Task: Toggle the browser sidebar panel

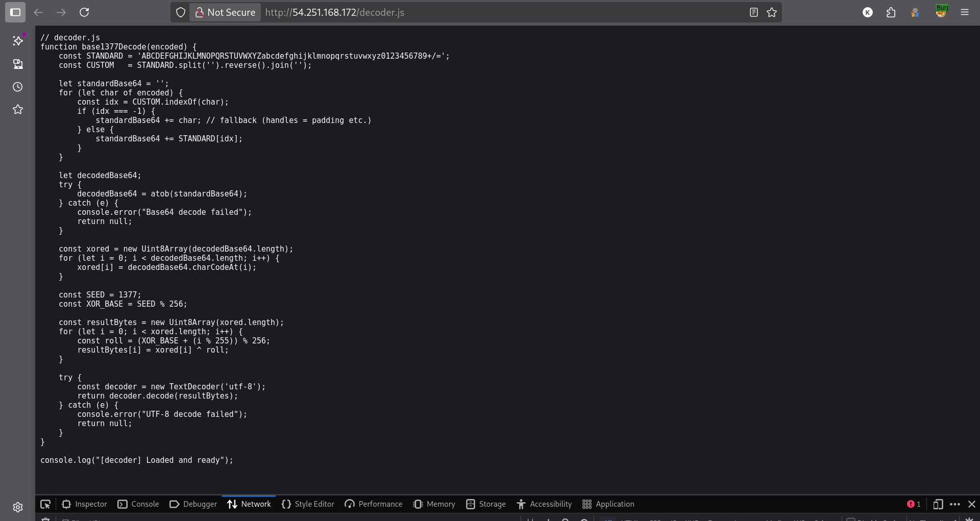Action: (x=15, y=12)
